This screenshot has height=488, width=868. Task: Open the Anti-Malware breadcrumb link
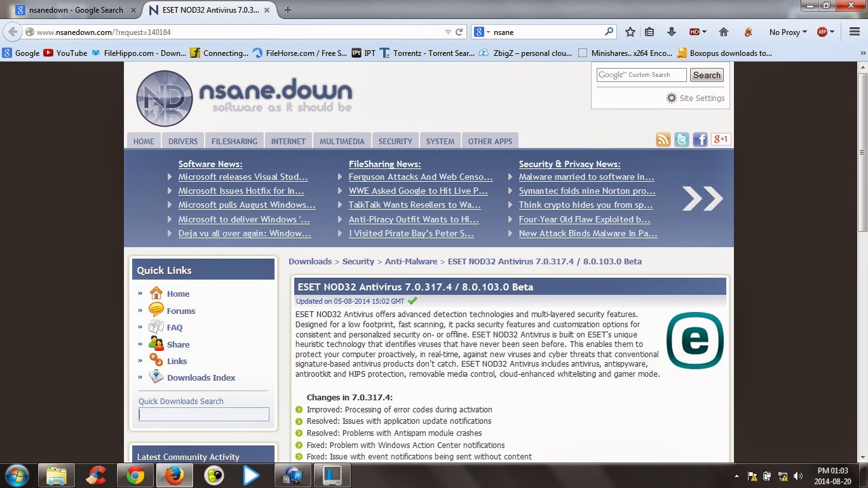pos(411,261)
